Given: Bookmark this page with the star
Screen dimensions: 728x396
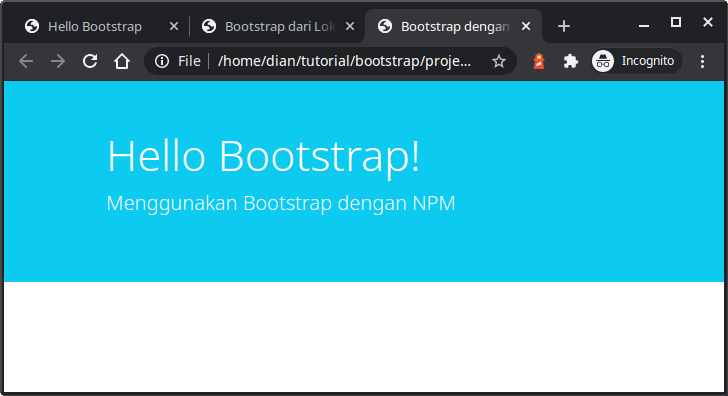Looking at the screenshot, I should tap(499, 61).
